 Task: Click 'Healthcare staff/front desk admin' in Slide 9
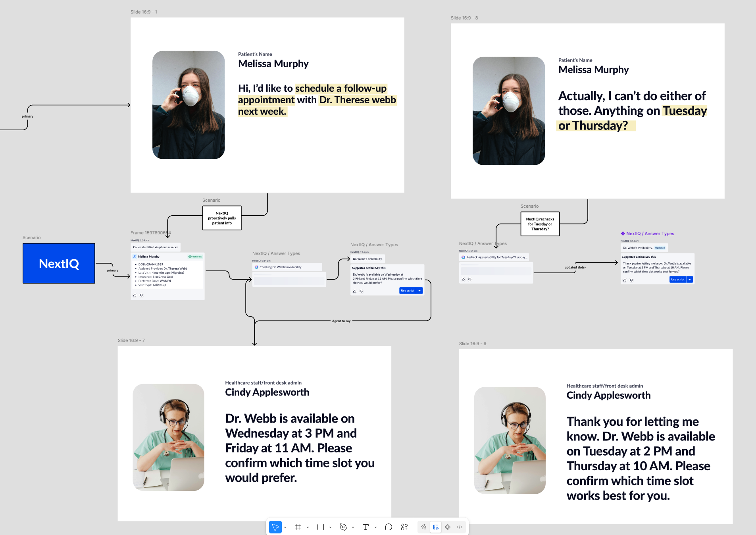[605, 386]
